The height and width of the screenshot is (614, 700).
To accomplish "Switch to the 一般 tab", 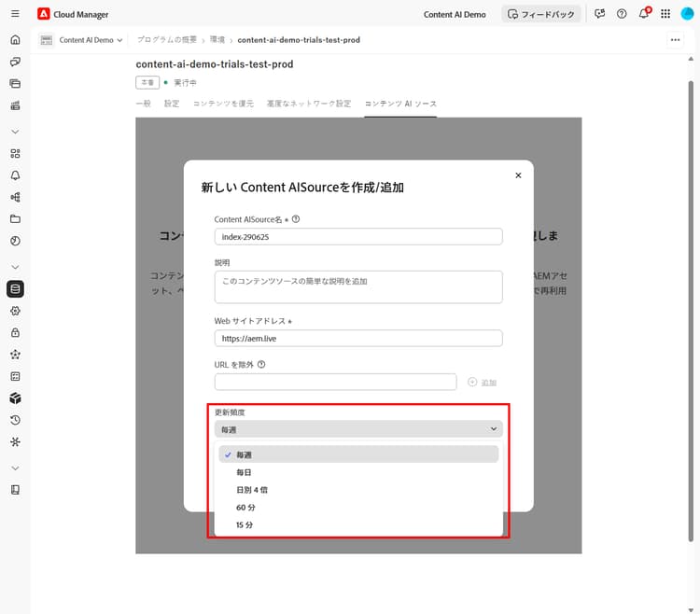I will pyautogui.click(x=143, y=104).
